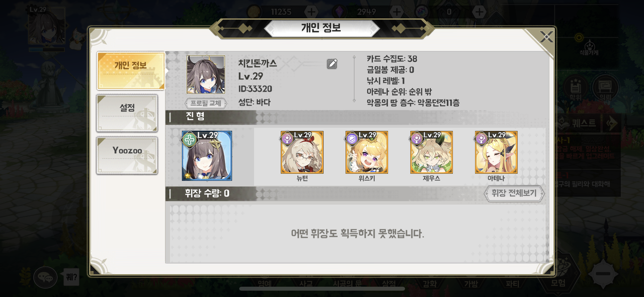Add gold with the plus next to 11235
Viewport: 644px width, 297px height.
(311, 12)
